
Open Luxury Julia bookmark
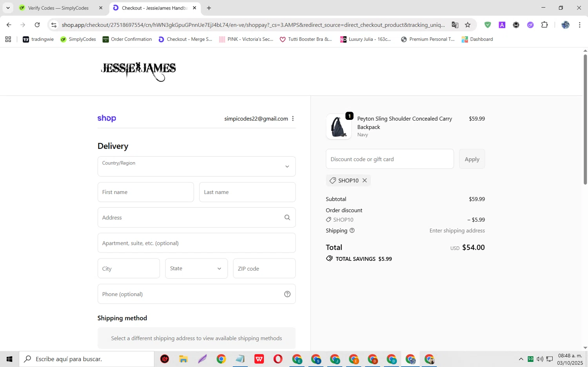click(366, 39)
